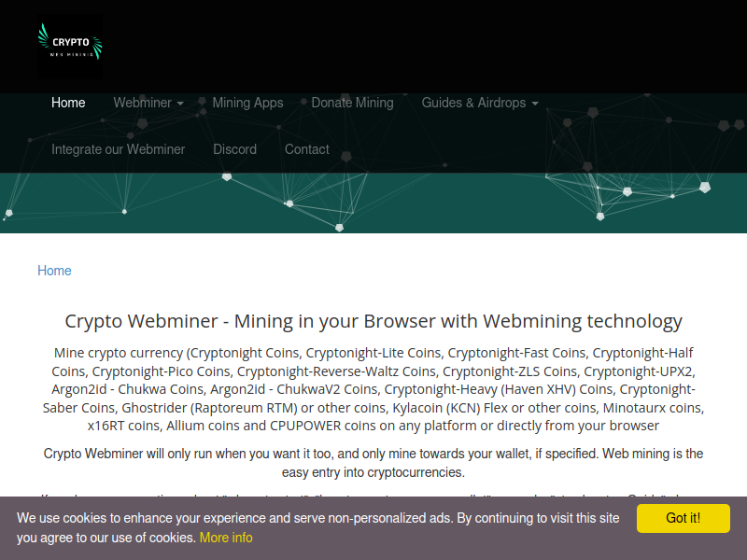The image size is (747, 560).
Task: Expand the Webminer dropdown menu
Action: 148,103
